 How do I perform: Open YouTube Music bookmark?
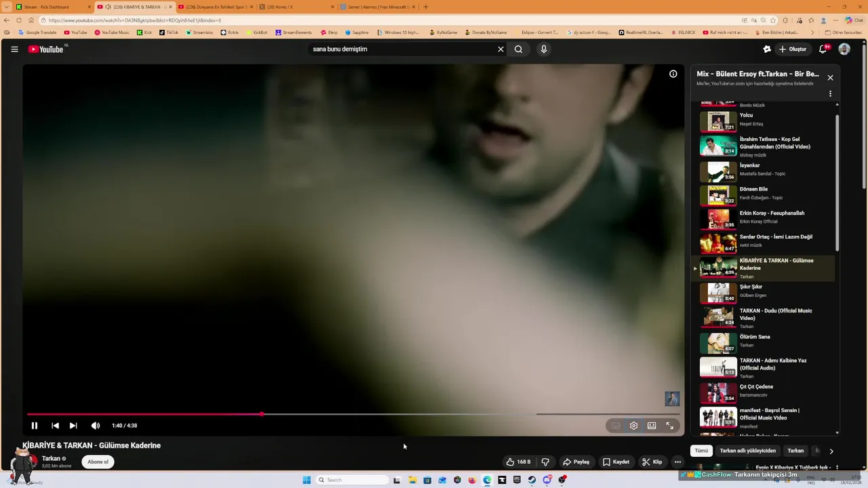[111, 33]
